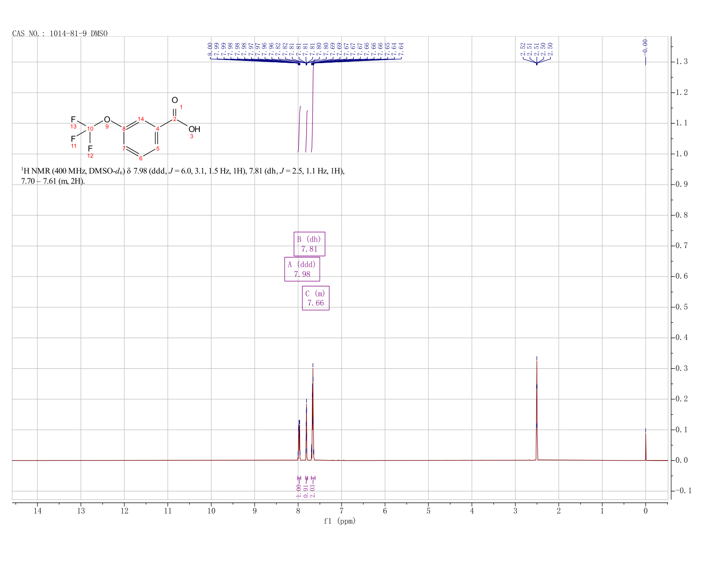The image size is (728, 563).
Task: Click the integral value 1.00 label
Action: coord(299,490)
